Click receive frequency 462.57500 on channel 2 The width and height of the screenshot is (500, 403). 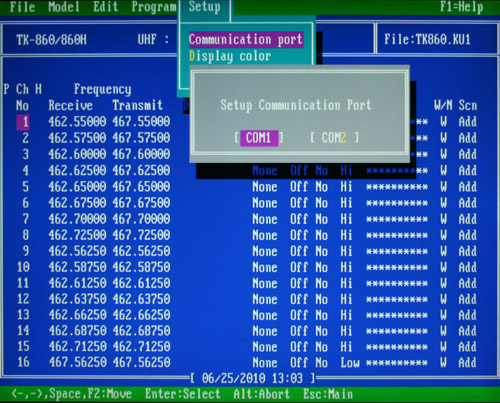tap(77, 138)
